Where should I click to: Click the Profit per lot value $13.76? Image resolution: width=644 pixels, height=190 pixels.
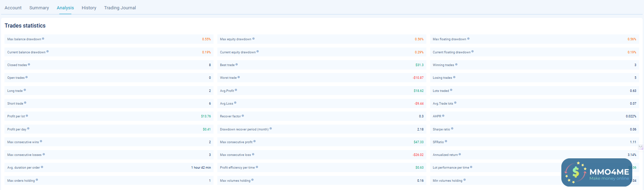tap(206, 116)
